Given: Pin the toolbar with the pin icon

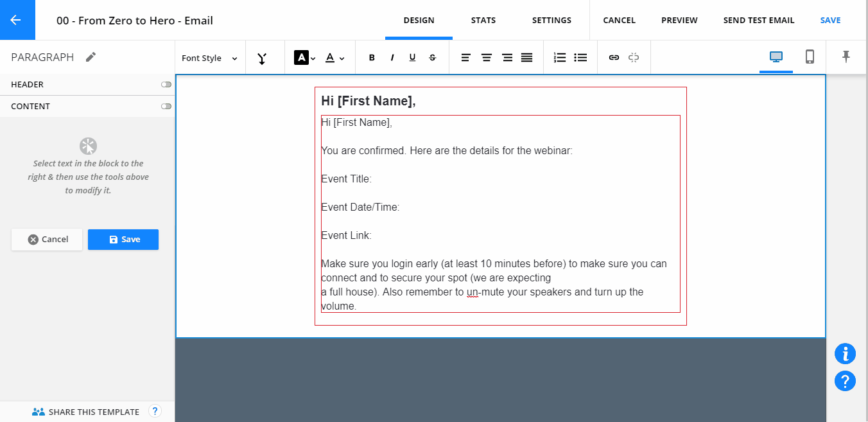Looking at the screenshot, I should click(x=846, y=57).
